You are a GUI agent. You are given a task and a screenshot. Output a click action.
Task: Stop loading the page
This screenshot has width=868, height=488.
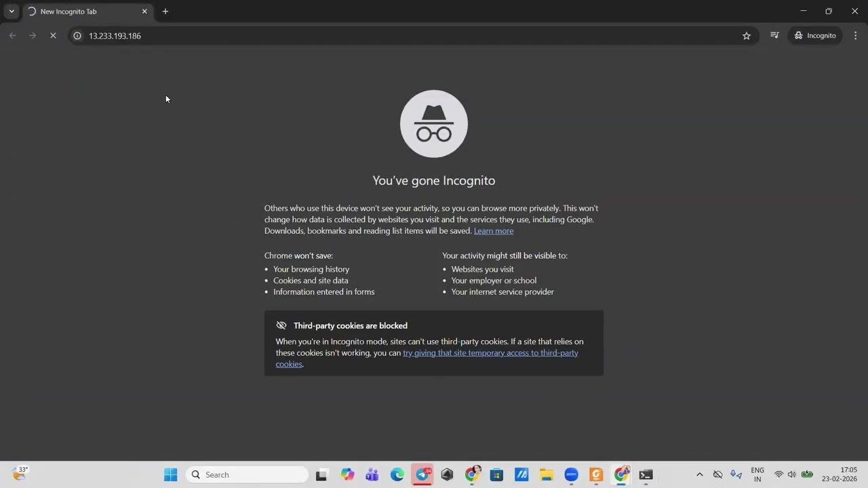53,36
